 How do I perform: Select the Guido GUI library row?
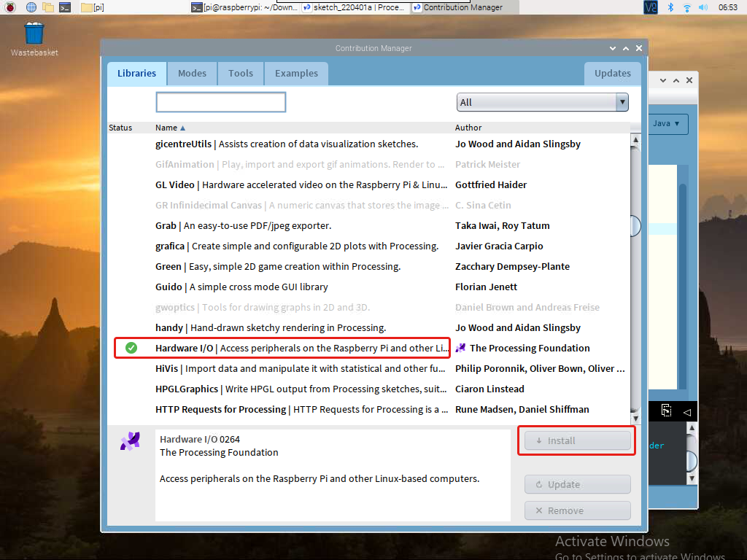click(368, 287)
